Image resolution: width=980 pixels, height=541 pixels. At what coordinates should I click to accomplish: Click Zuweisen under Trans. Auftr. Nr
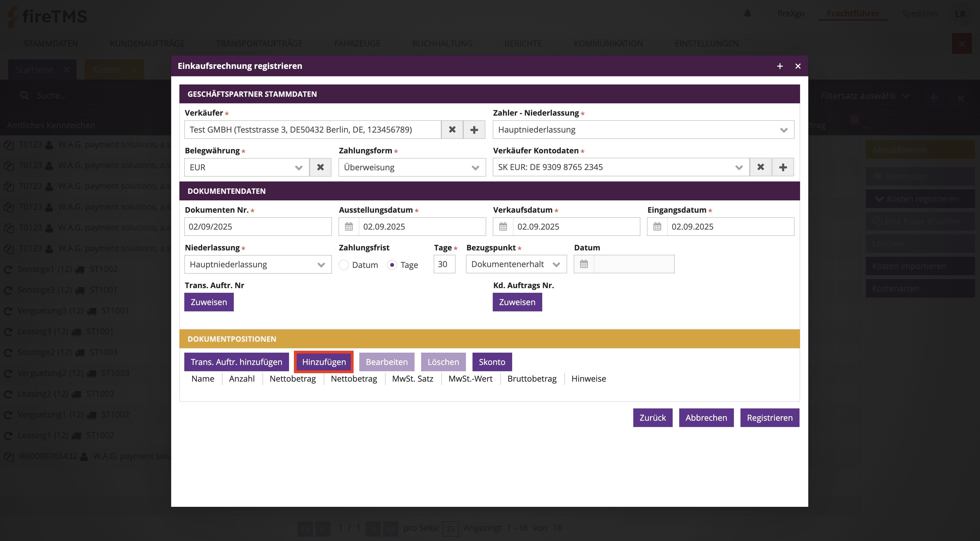coord(209,302)
